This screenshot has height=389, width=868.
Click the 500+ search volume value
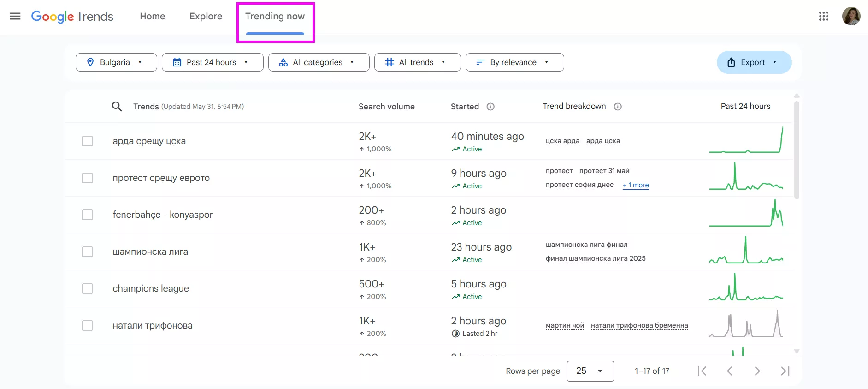(372, 284)
